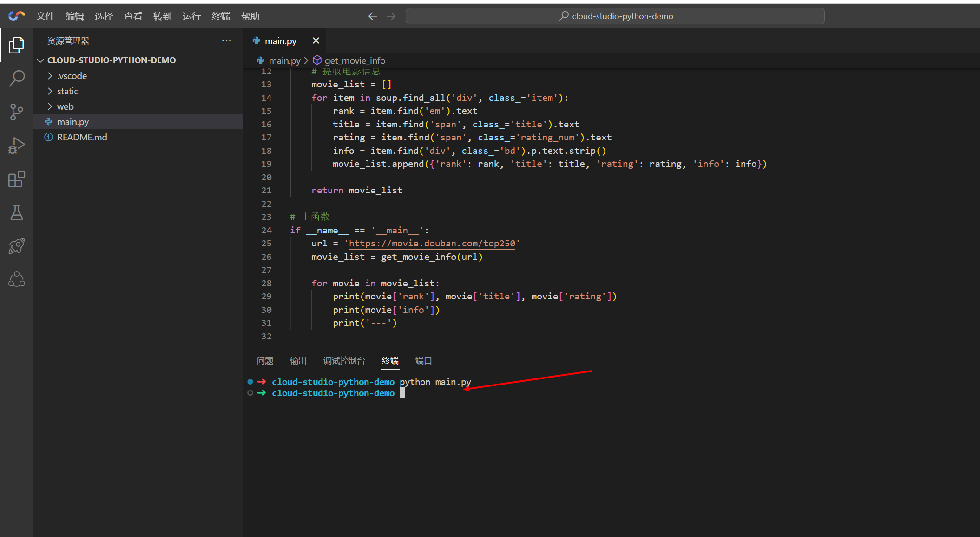Open the Extensions view icon
Image resolution: width=980 pixels, height=537 pixels.
17,179
